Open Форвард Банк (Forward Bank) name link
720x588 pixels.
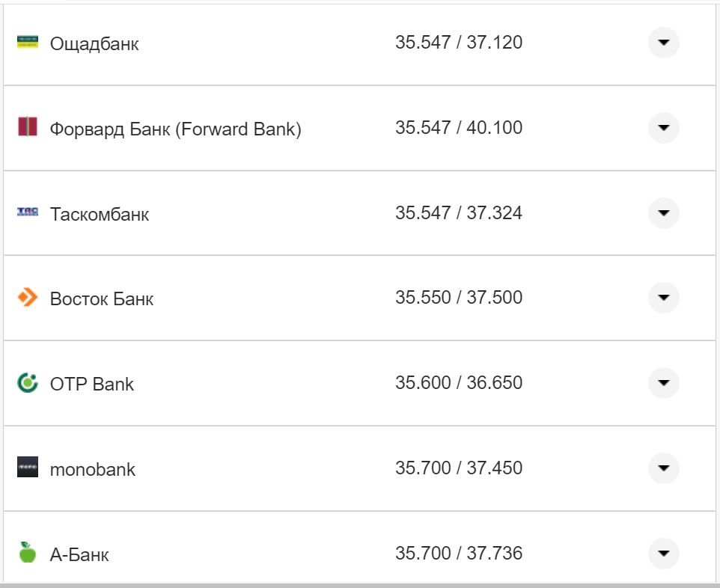(175, 129)
